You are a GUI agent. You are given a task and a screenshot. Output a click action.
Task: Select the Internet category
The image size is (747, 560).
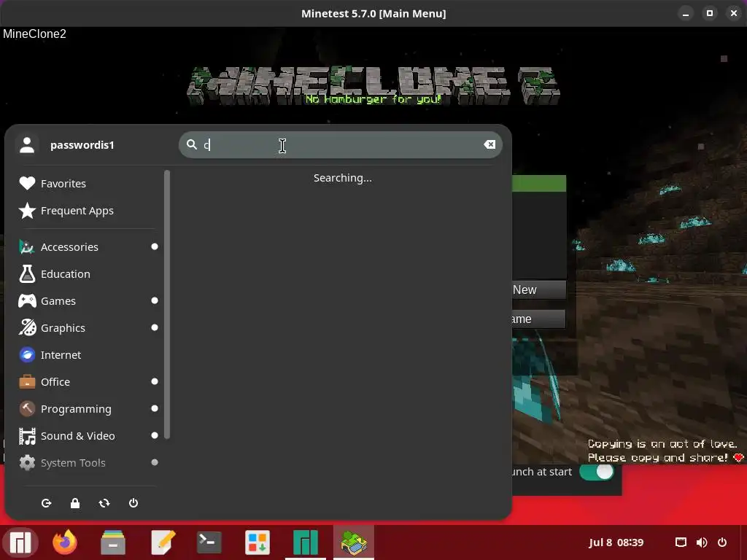point(88,355)
